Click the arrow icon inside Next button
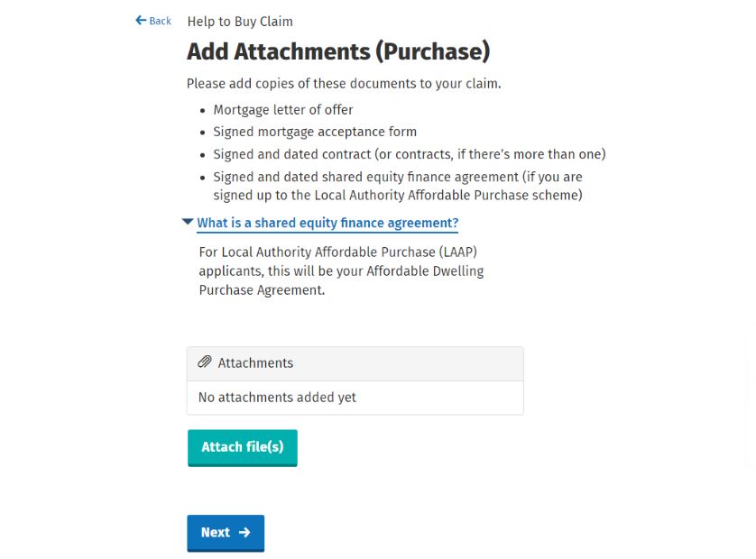The width and height of the screenshot is (756, 559). (x=244, y=532)
